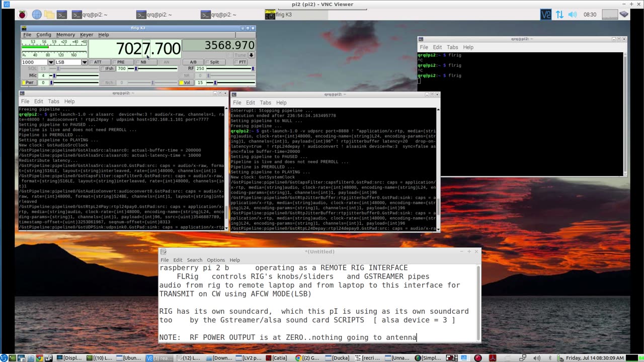Click the Pi panel clock 08:30
This screenshot has width=644, height=362.
590,15
